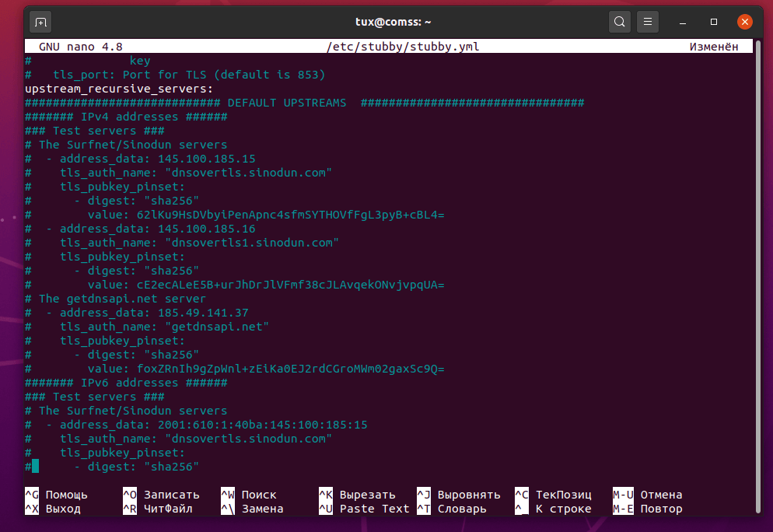The width and height of the screenshot is (773, 532).
Task: Maximize the terminal window
Action: (x=713, y=22)
